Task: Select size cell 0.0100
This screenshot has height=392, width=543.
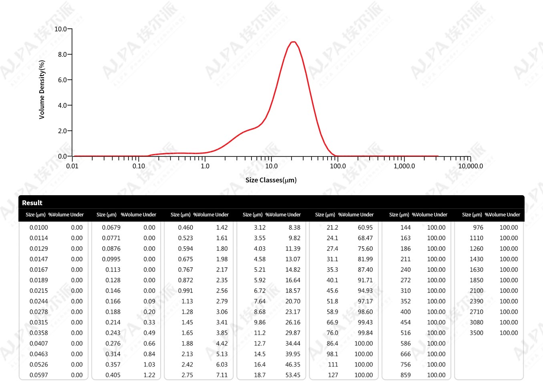Action: click(x=39, y=228)
